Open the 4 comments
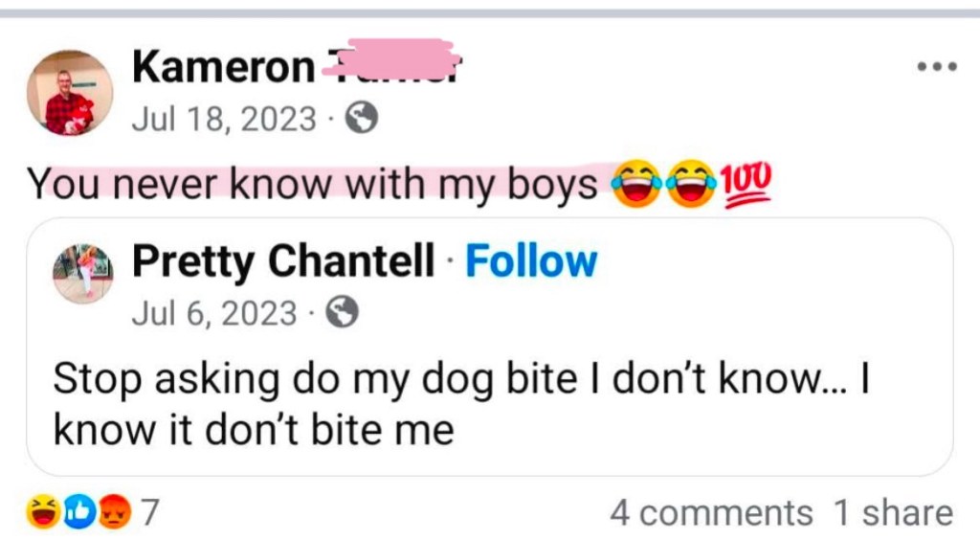980x540 pixels. 710,513
